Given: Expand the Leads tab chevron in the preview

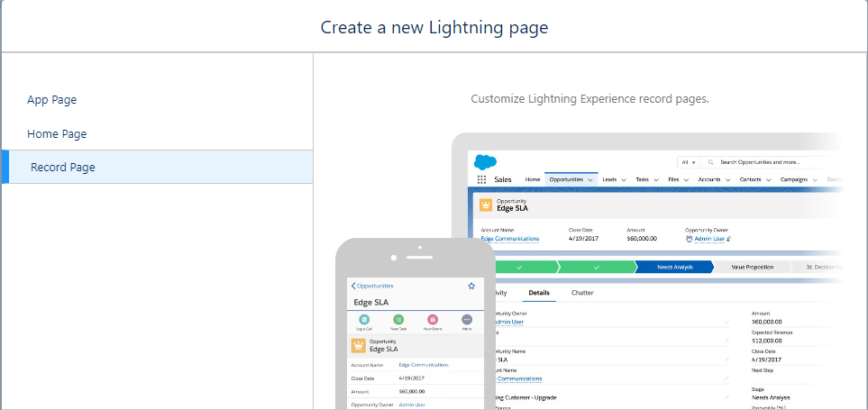Looking at the screenshot, I should coord(624,180).
